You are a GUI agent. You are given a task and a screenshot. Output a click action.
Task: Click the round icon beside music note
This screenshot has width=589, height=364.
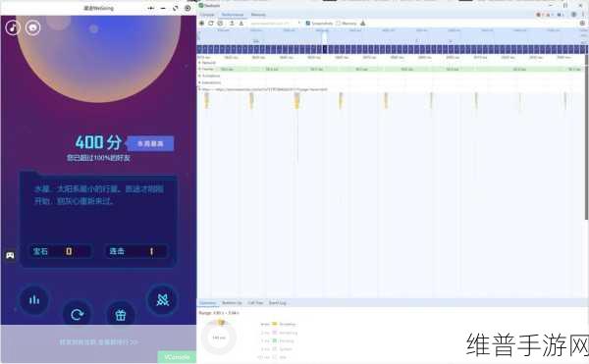[x=33, y=27]
